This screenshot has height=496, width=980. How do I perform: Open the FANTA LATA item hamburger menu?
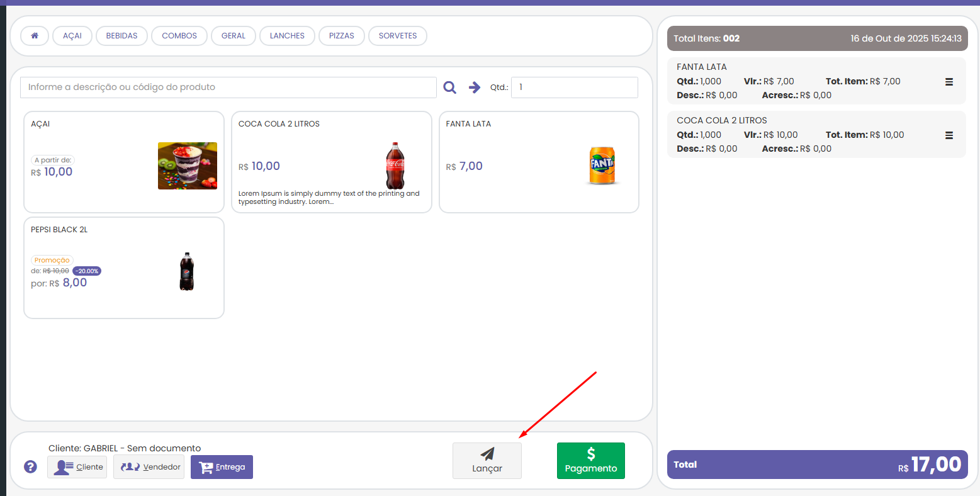tap(949, 82)
